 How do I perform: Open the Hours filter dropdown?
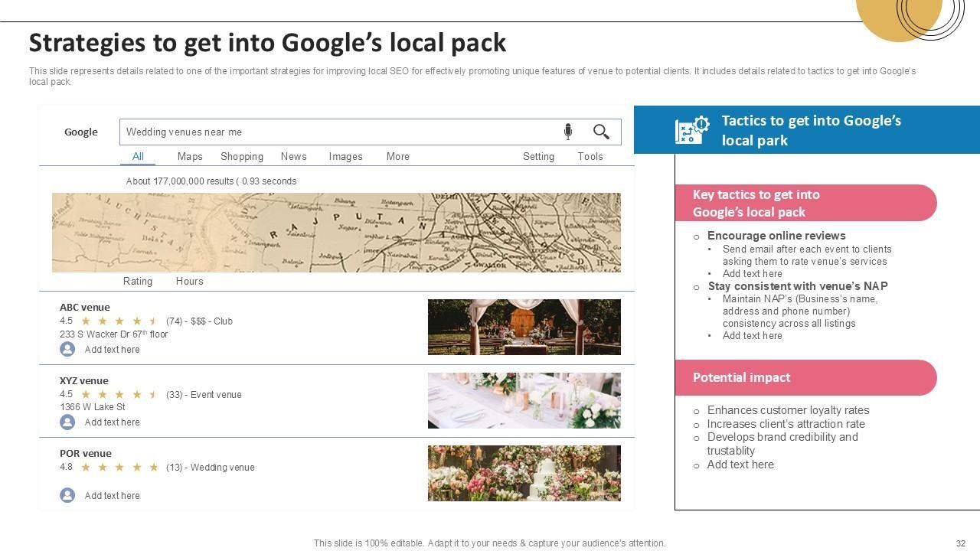189,281
